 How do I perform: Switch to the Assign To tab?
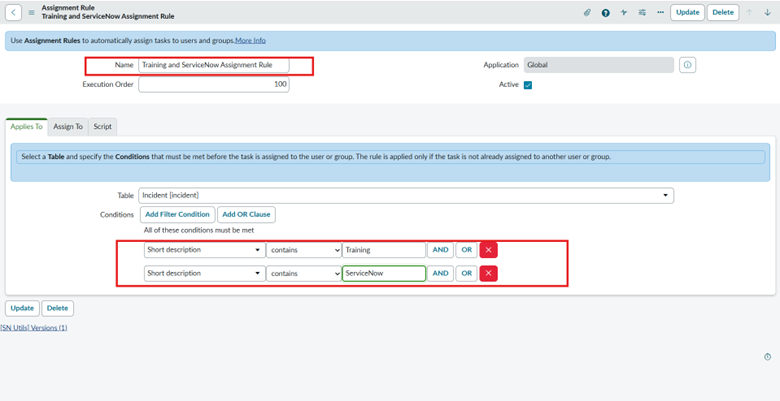67,126
